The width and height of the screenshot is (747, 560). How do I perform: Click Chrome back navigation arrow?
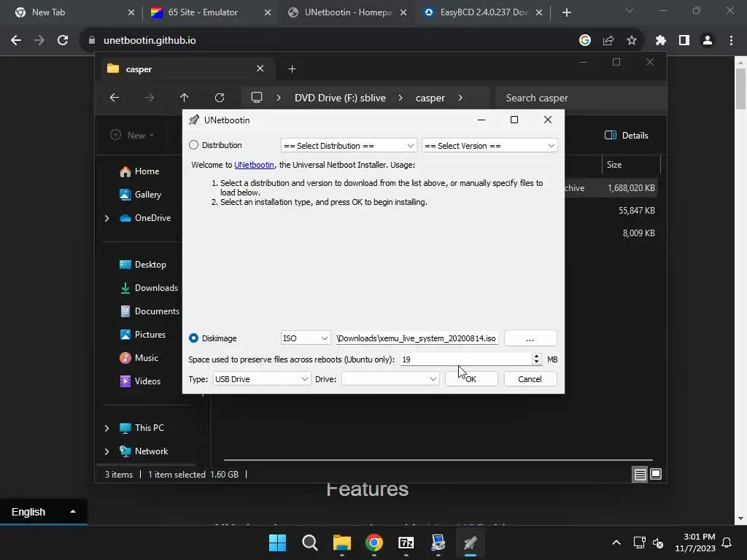coord(16,41)
